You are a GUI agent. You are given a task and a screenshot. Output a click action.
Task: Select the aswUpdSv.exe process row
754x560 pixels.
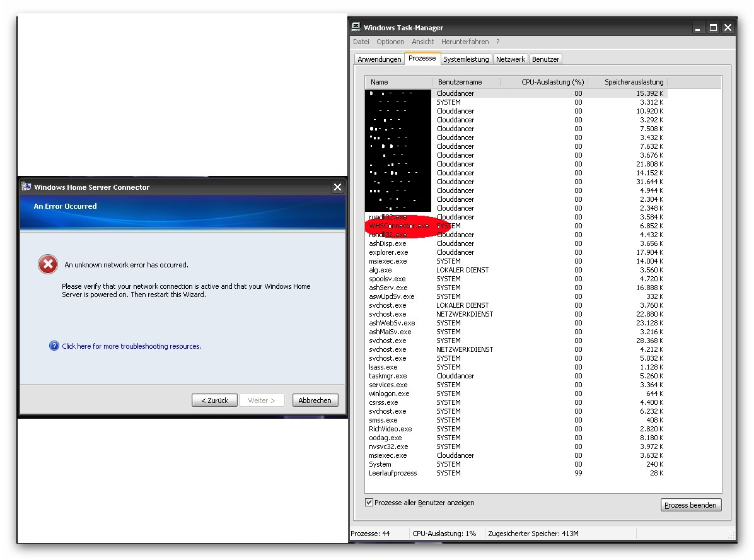tap(516, 296)
